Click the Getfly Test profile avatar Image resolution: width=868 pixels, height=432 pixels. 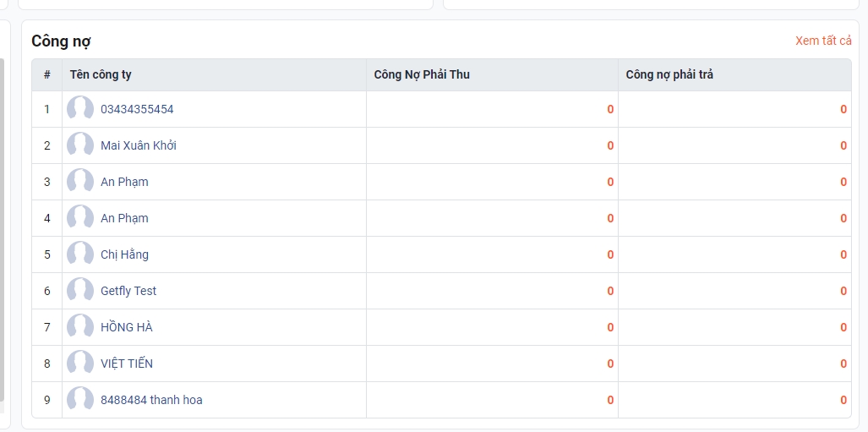(80, 291)
